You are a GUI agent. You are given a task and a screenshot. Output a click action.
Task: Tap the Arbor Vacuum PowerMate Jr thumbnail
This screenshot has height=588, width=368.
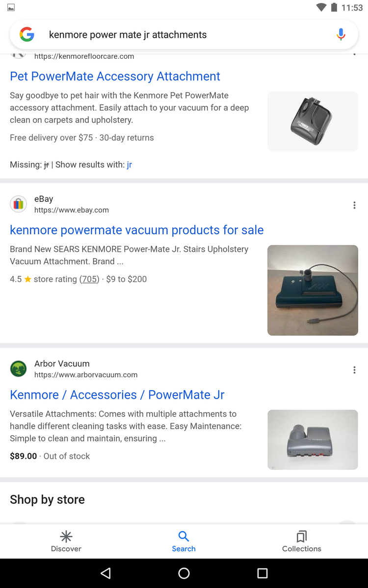(x=313, y=440)
